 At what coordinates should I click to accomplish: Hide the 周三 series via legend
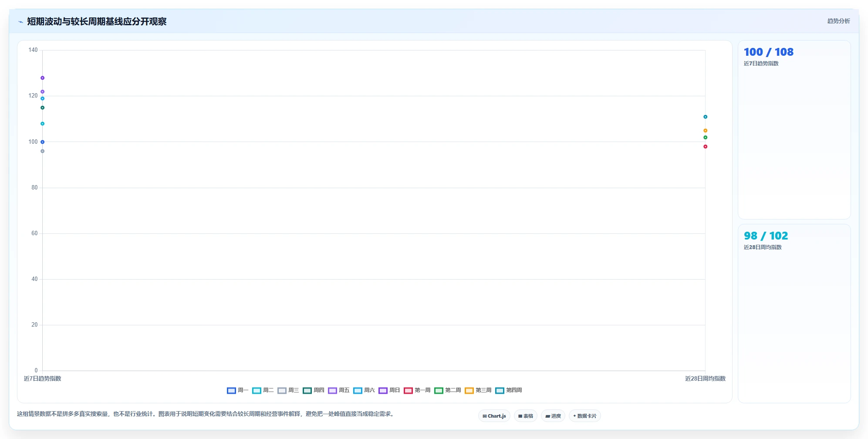click(288, 390)
